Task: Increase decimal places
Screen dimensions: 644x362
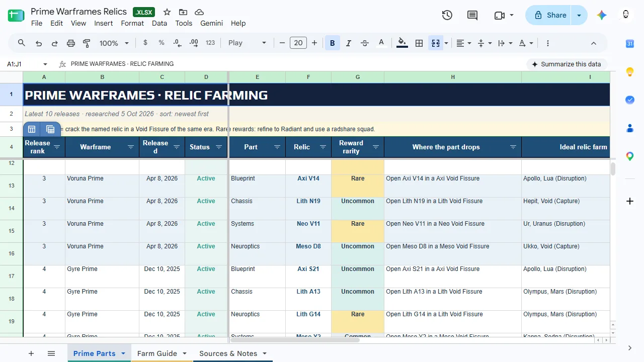Action: coord(194,43)
